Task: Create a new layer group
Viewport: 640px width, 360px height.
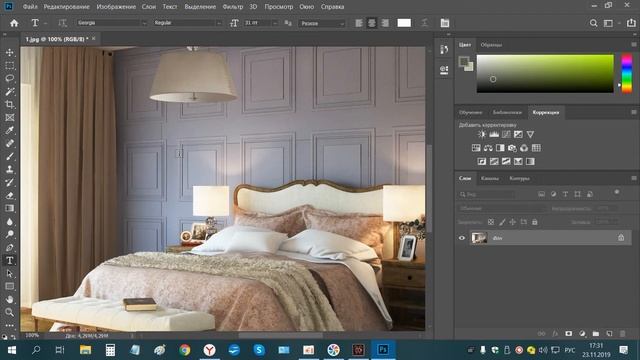Action: [596, 334]
